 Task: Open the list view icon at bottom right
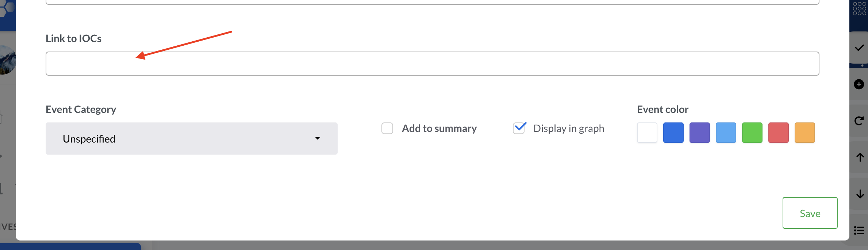point(859,230)
